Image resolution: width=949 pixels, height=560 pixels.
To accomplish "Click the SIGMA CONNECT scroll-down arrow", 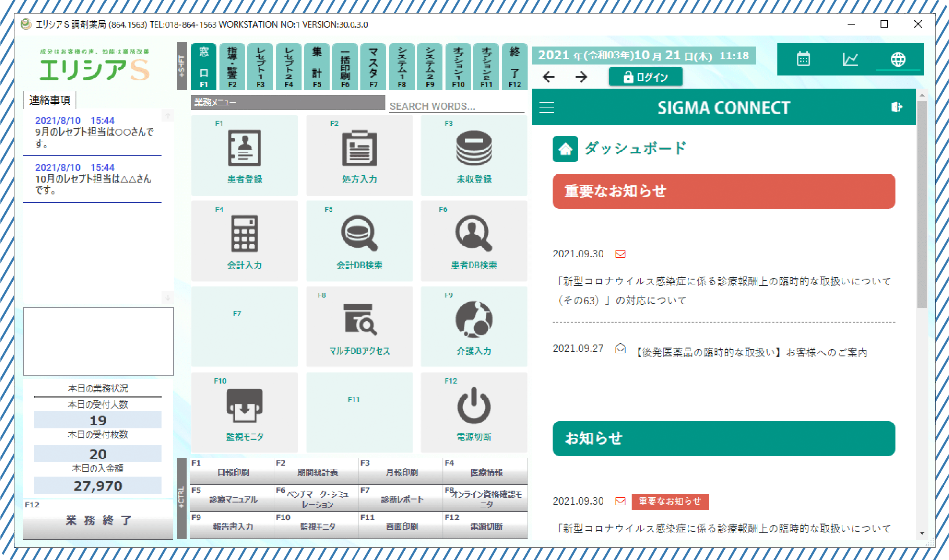I will point(922,533).
